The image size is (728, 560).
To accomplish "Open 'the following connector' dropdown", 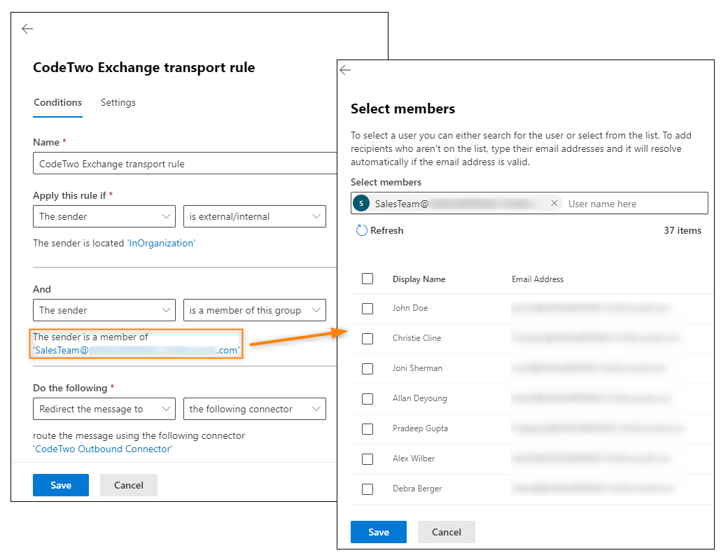I will tap(254, 409).
